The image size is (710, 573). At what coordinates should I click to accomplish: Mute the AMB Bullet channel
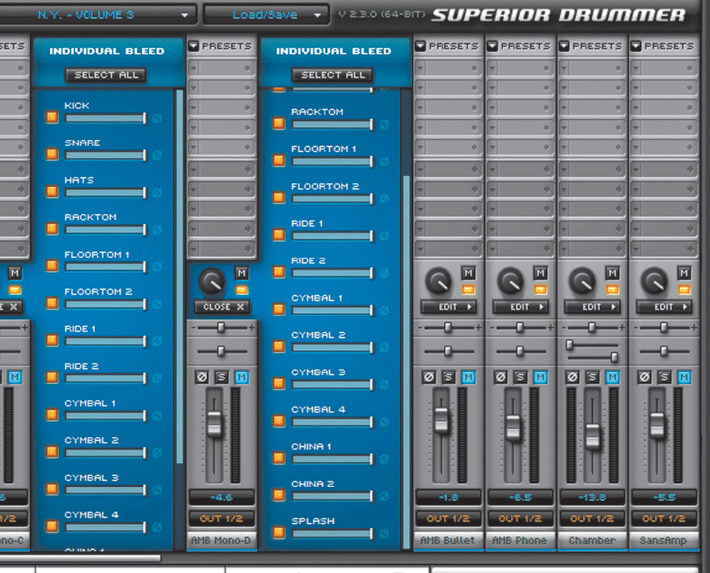(x=468, y=377)
